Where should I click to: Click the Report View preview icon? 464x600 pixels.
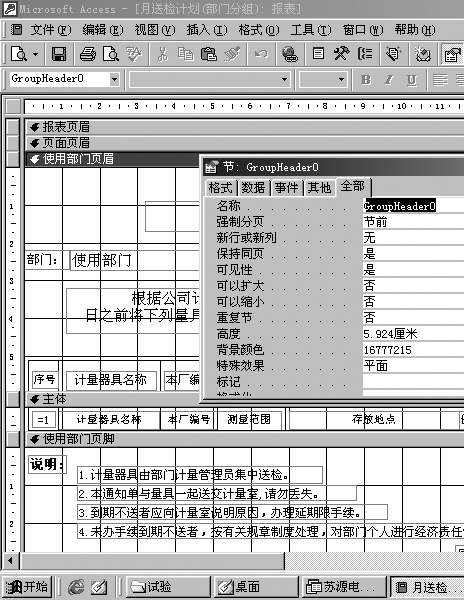coord(18,54)
